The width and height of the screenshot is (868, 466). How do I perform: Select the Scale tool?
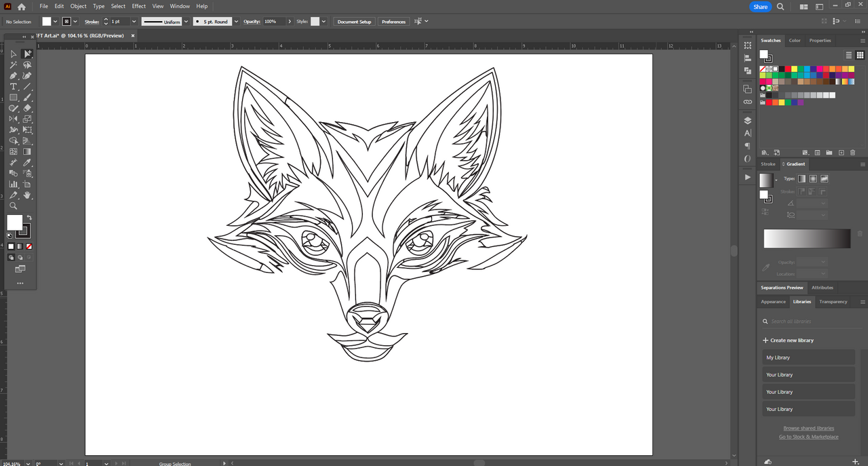tap(27, 119)
